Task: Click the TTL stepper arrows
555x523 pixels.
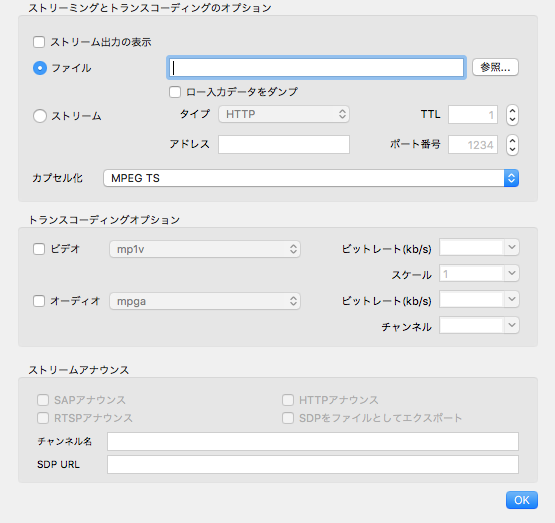Action: pos(512,115)
